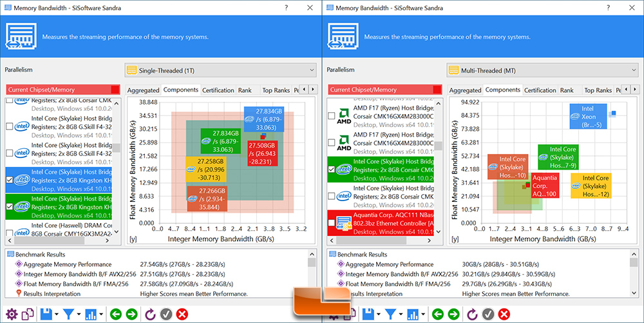Click red 27.508GB/s label in Single-Threaded chart
The image size is (644, 323).
pyautogui.click(x=263, y=153)
